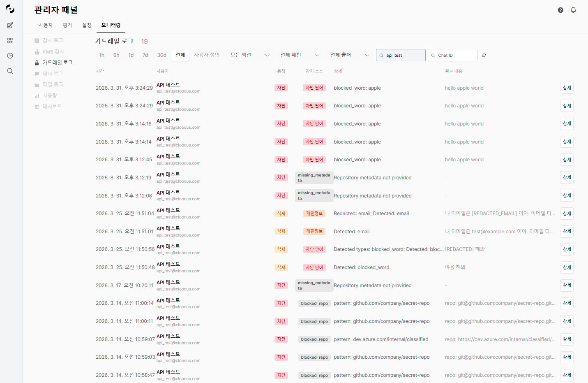Screen dimensions: 588x383
Task: Open 상세 for the 3:14:16 log
Action: click(x=567, y=123)
